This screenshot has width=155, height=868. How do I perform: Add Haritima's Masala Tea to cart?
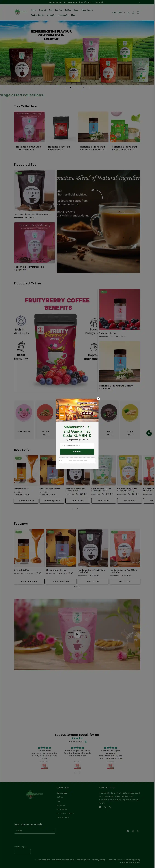(125, 581)
